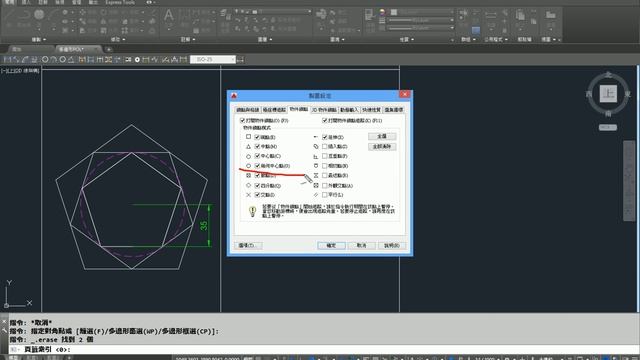Uncheck the 四分點(Q) quadrant checkbox

pyautogui.click(x=257, y=186)
